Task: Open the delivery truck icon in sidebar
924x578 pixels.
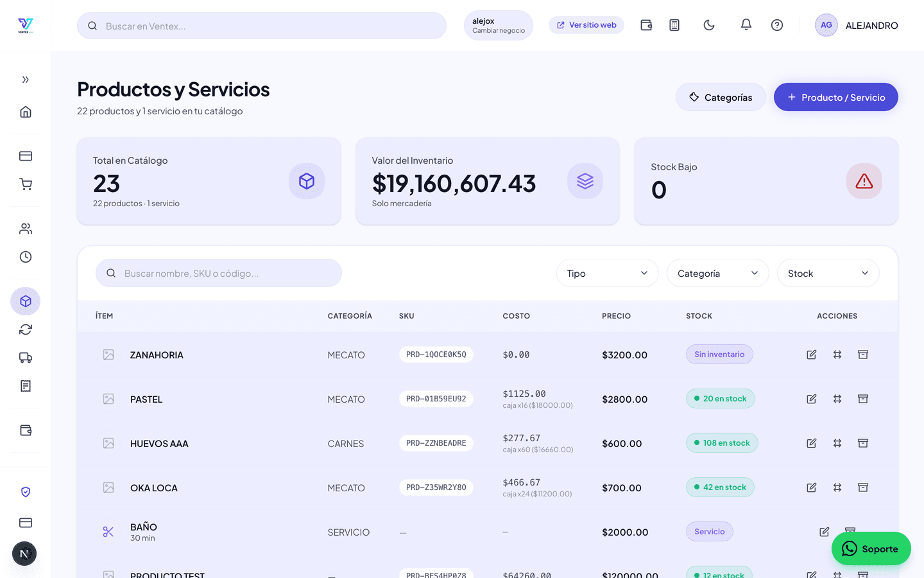Action: click(26, 358)
